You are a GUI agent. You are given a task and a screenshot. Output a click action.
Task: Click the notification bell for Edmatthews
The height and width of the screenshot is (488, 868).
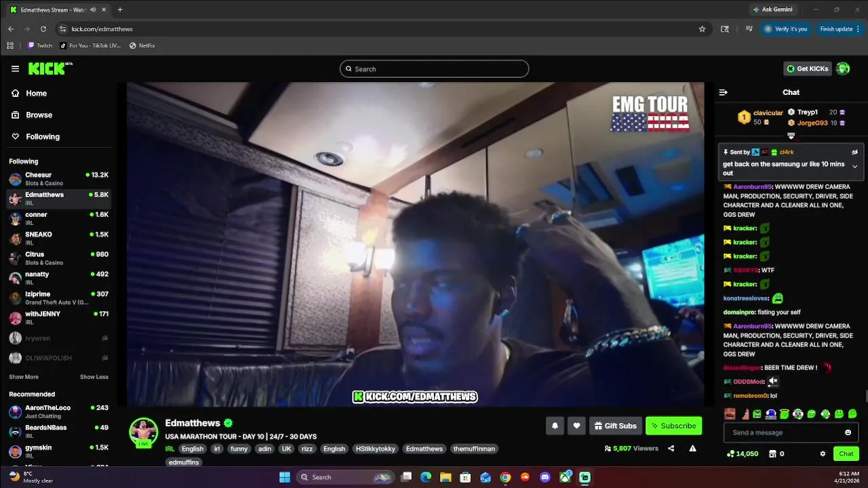click(x=555, y=426)
